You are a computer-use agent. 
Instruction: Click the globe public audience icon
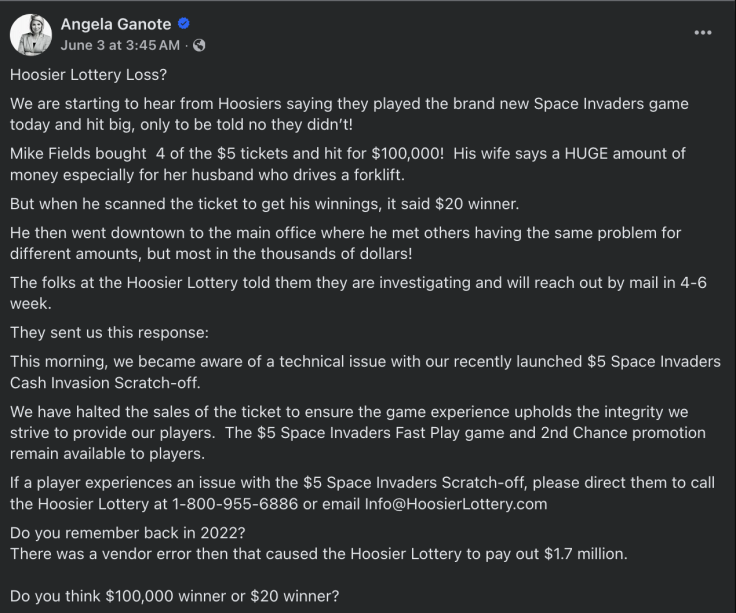click(x=199, y=45)
